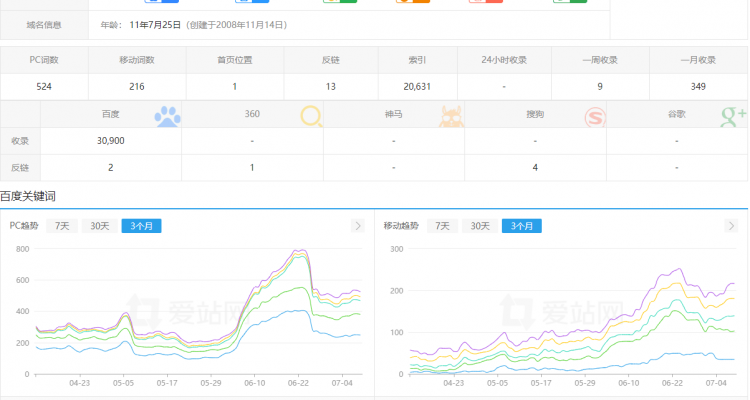Open the PC词数 value 524
This screenshot has height=400, width=750.
coord(44,87)
